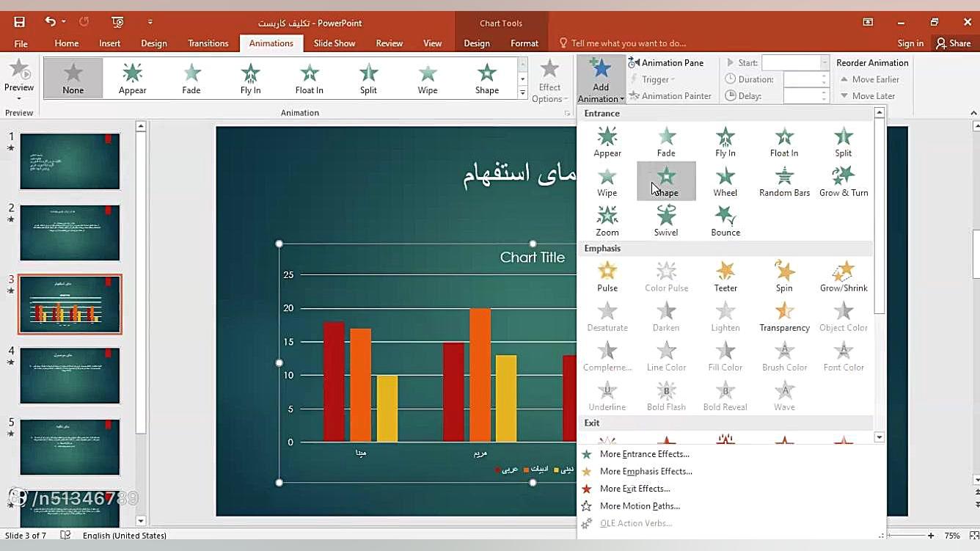Apply the Grow & Turn effect
The image size is (980, 551).
click(844, 181)
